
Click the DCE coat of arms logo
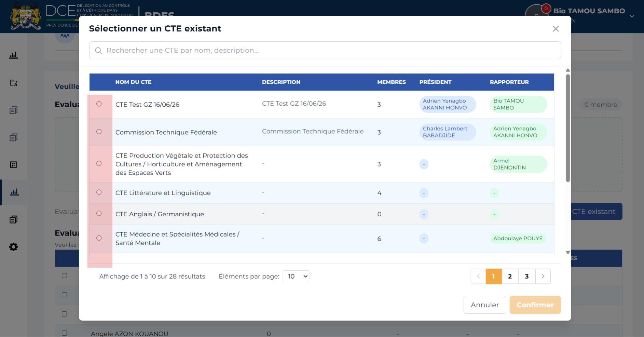pyautogui.click(x=26, y=16)
